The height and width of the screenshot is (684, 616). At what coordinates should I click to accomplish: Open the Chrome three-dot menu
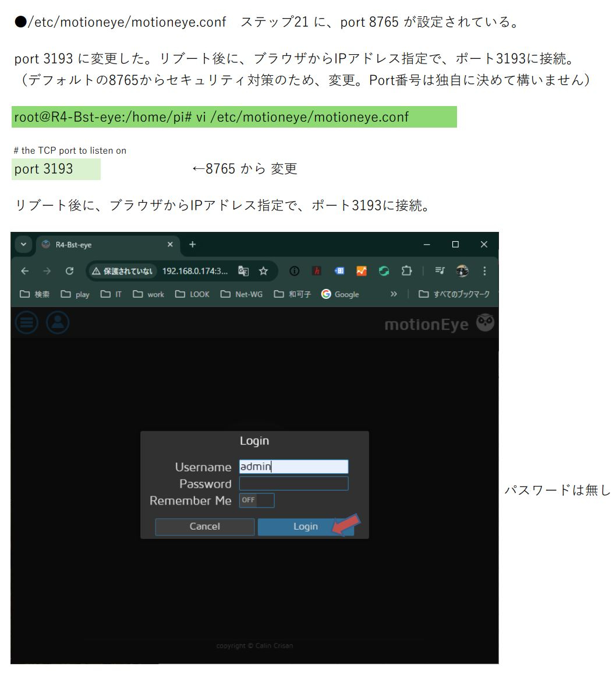point(484,271)
